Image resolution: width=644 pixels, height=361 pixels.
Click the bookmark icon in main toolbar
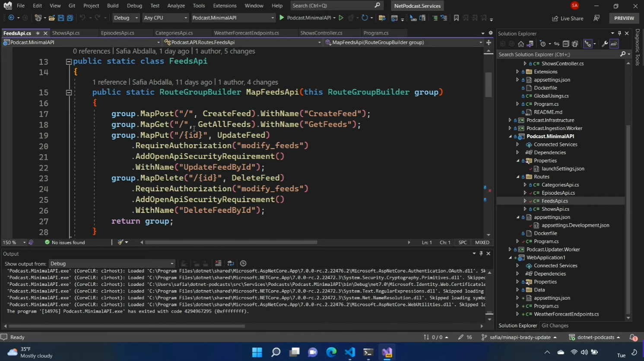(x=456, y=18)
